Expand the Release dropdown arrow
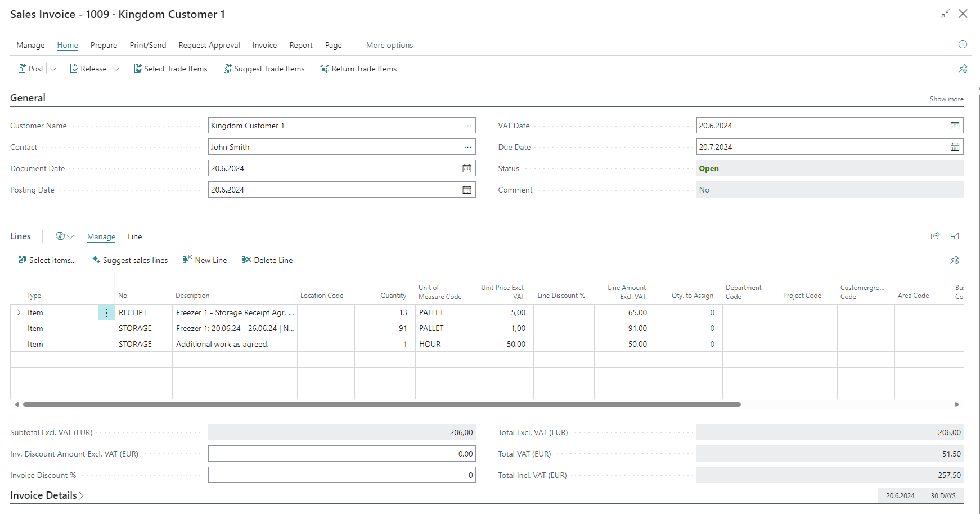 click(116, 69)
